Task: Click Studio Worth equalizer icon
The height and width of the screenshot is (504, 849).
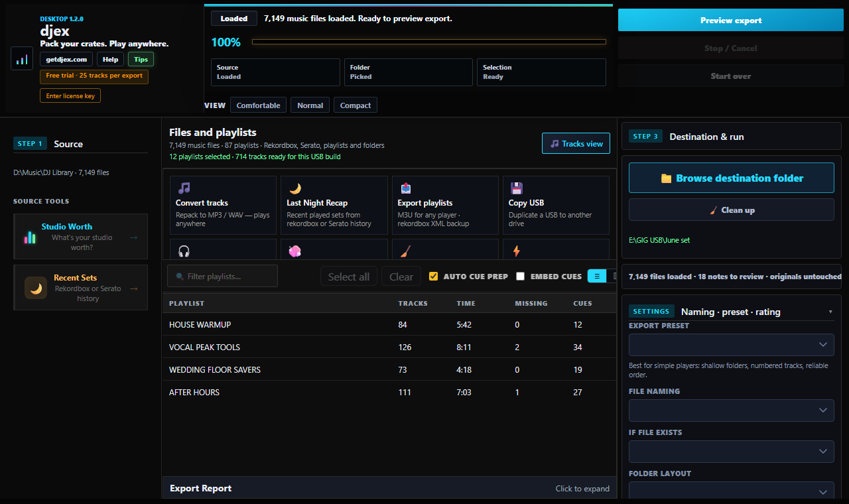Action: [x=31, y=237]
